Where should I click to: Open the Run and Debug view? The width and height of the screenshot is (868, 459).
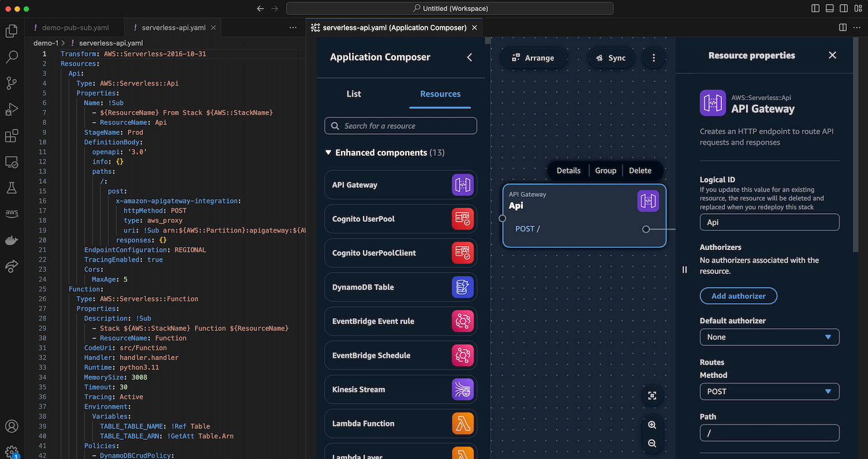12,109
